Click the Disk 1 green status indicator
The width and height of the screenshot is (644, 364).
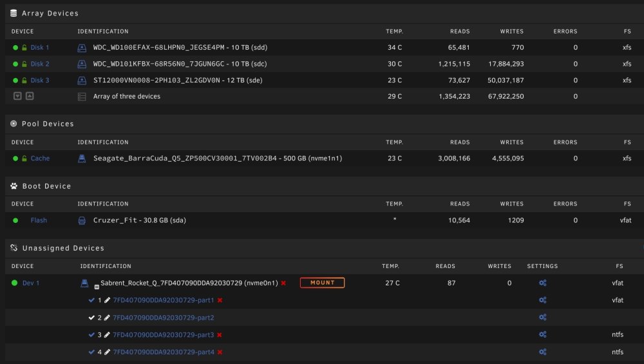pos(15,48)
